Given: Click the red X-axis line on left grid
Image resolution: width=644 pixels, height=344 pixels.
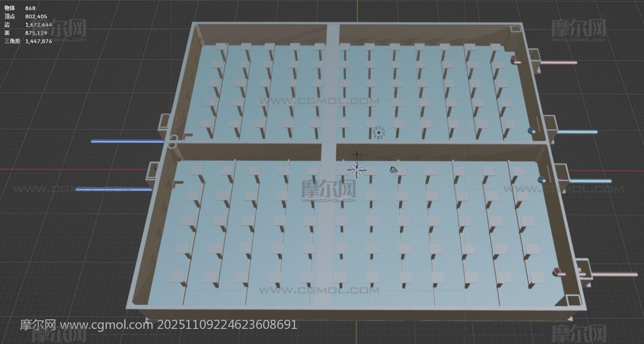Looking at the screenshot, I should click(50, 169).
